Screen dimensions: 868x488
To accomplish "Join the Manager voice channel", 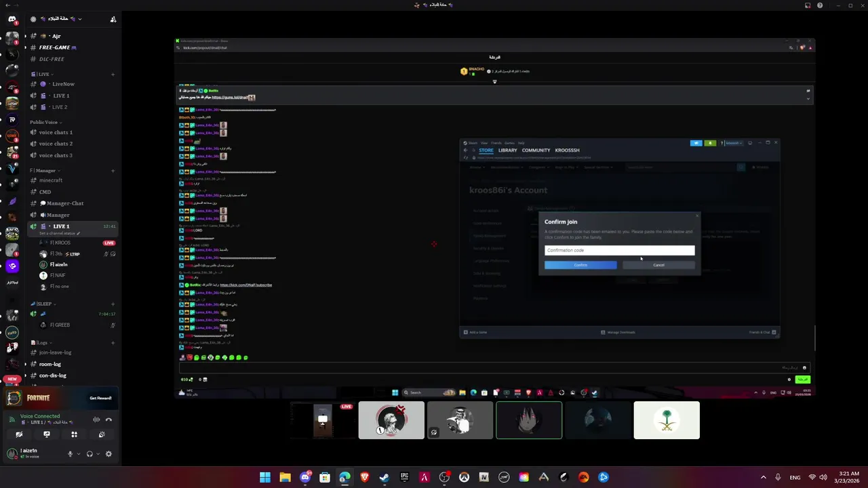I will click(x=71, y=215).
